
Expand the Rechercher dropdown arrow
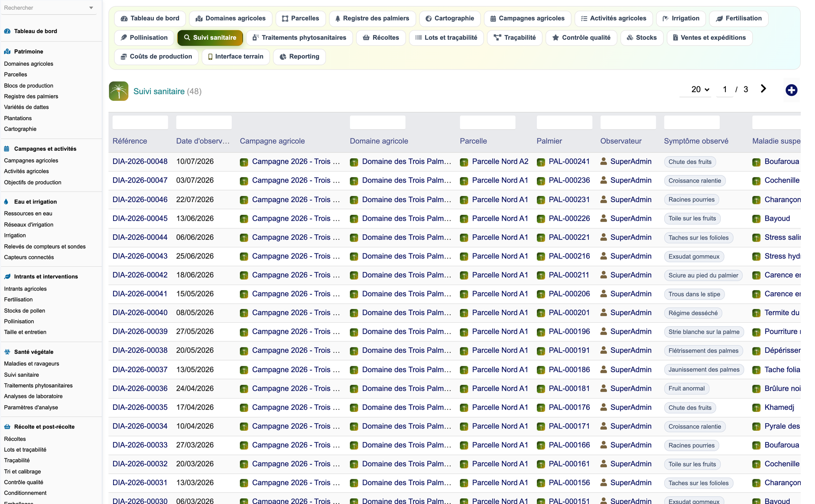[x=91, y=8]
